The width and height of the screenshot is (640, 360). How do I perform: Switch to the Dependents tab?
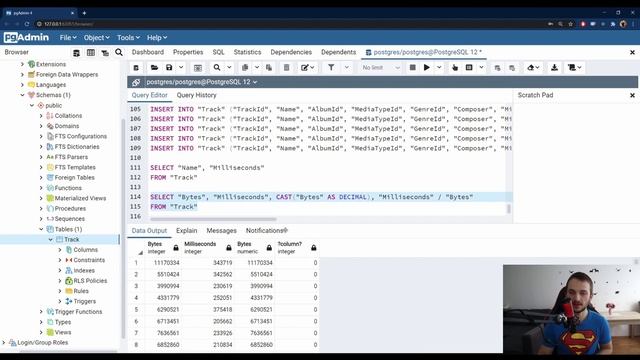tap(338, 52)
